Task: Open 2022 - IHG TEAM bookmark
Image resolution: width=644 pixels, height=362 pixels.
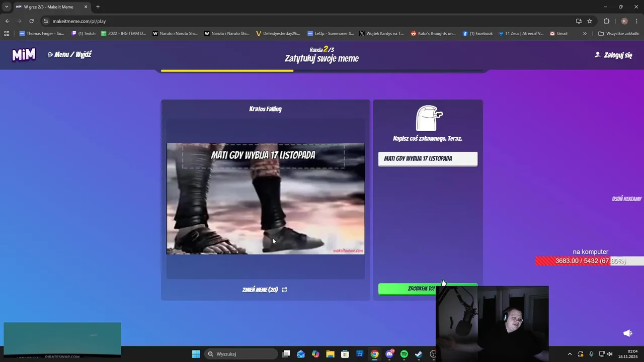Action: coord(123,34)
